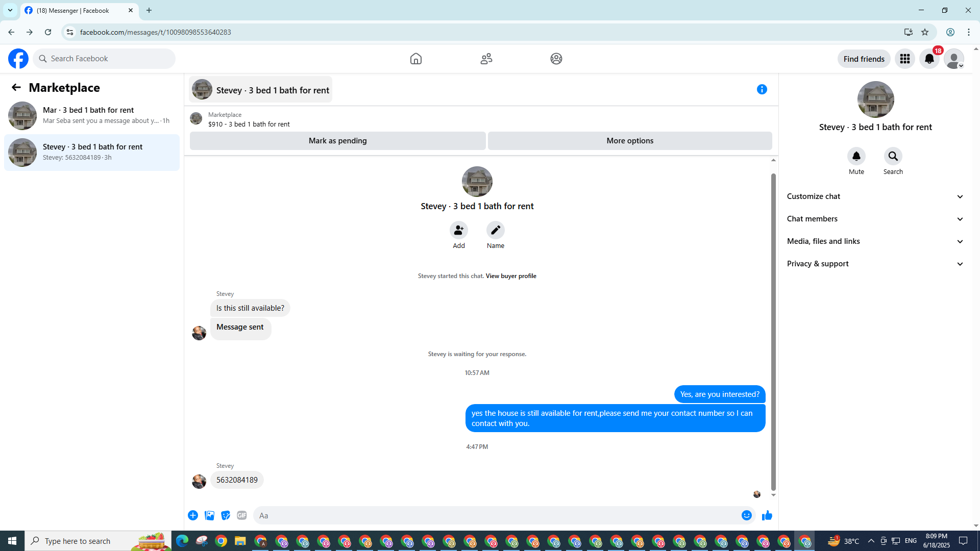The height and width of the screenshot is (551, 980).
Task: Open conversation information icon
Action: pos(762,89)
